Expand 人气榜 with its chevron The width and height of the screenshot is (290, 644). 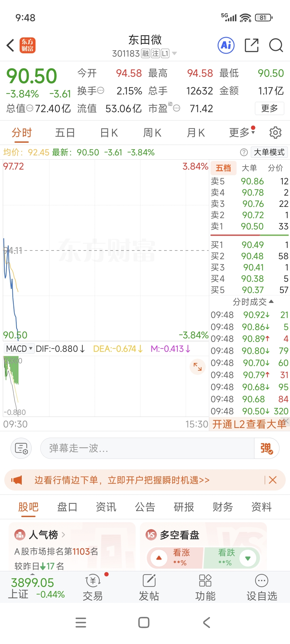pyautogui.click(x=63, y=535)
